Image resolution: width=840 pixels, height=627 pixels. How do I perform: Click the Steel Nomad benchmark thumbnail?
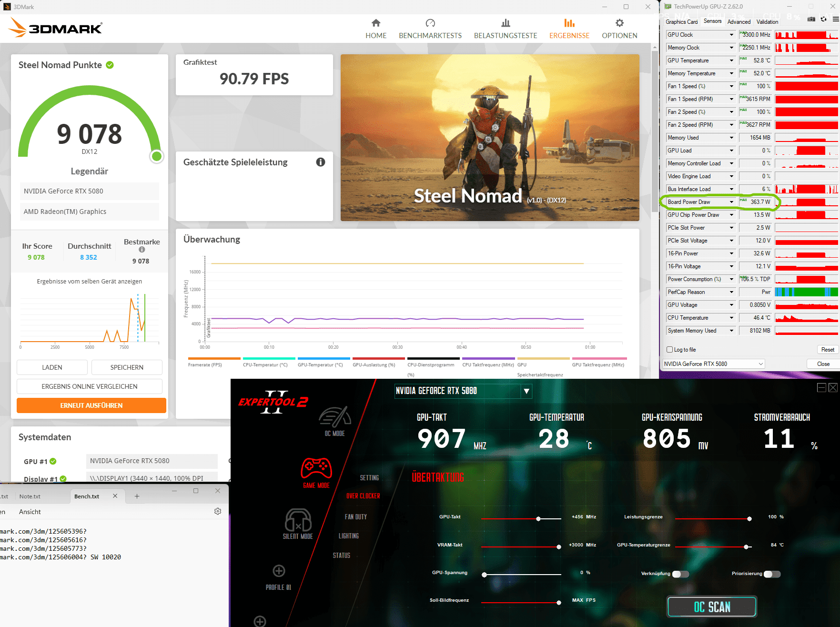490,137
